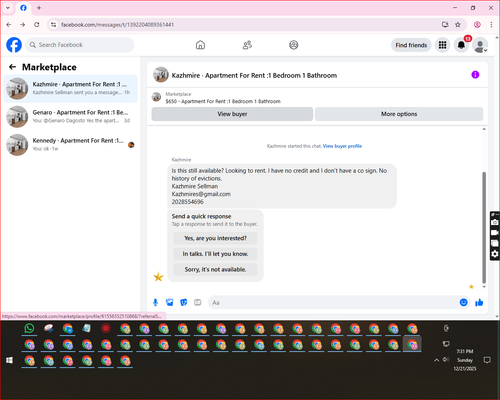The height and width of the screenshot is (400, 500).
Task: Open the purple conversation info icon
Action: pyautogui.click(x=475, y=75)
